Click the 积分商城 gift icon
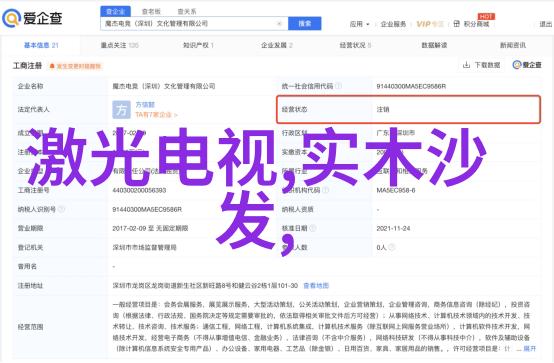 (x=456, y=24)
